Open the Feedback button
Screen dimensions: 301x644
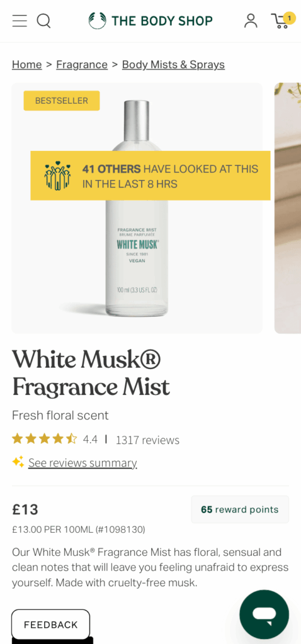[x=50, y=625]
